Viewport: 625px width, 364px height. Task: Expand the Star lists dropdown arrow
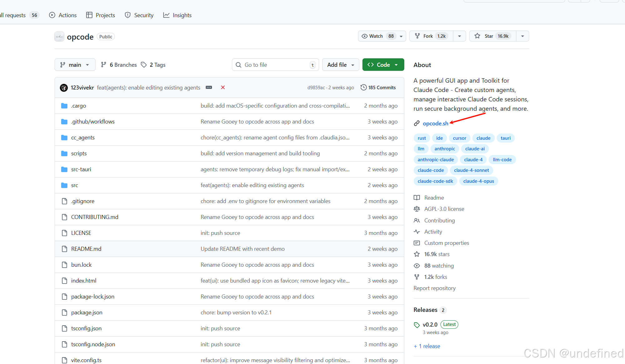coord(523,36)
